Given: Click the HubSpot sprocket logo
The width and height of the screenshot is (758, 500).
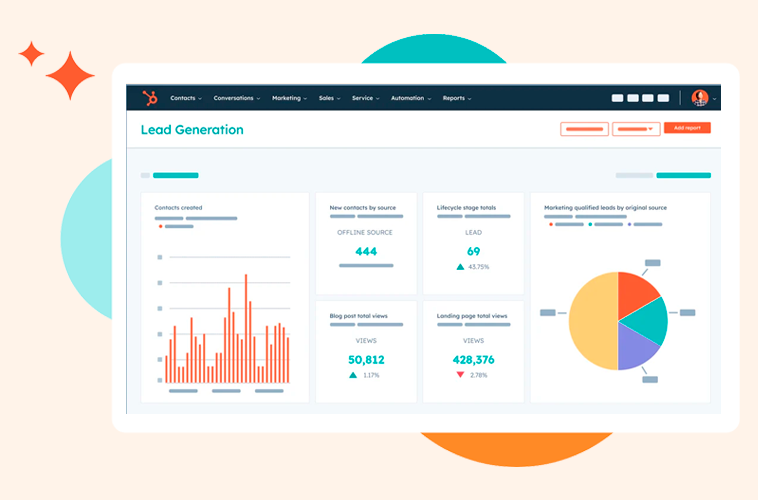Looking at the screenshot, I should (150, 98).
